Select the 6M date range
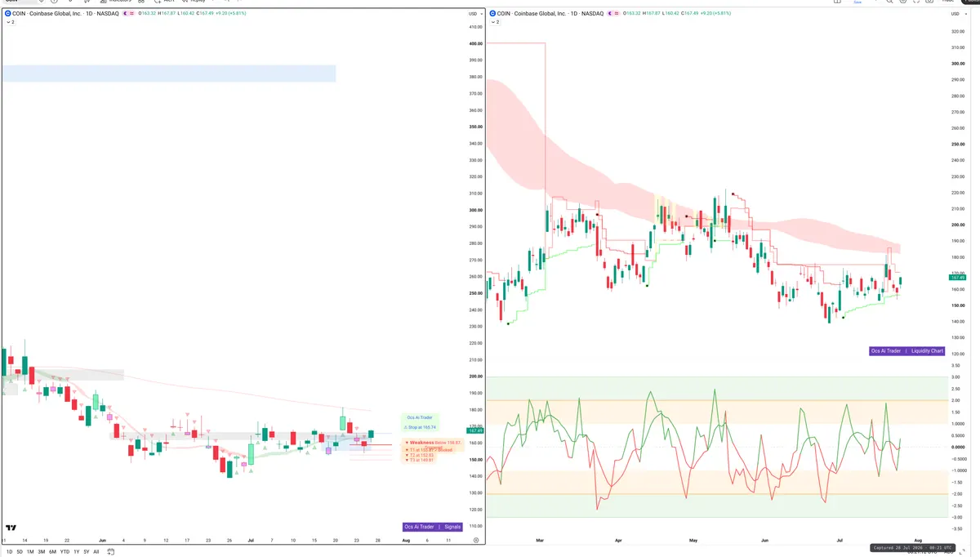The width and height of the screenshot is (980, 557). pos(52,552)
